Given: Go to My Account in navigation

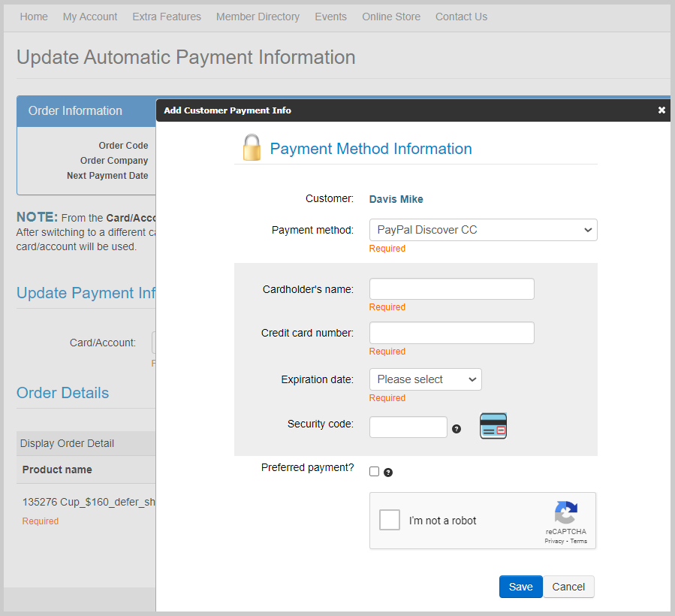Looking at the screenshot, I should (90, 17).
